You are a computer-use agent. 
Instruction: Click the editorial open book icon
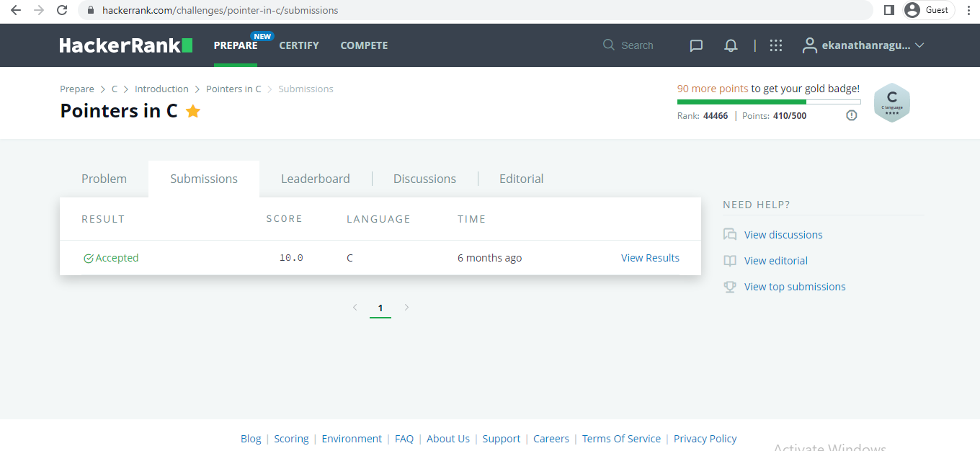pos(730,261)
